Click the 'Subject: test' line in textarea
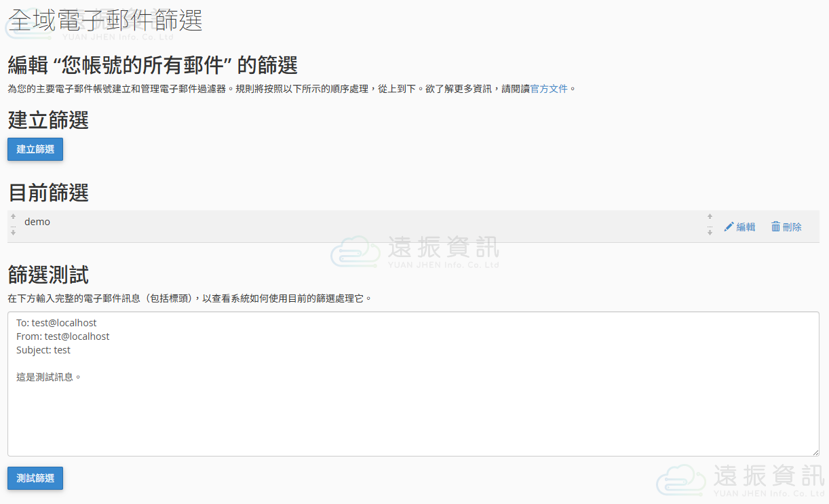Image resolution: width=829 pixels, height=504 pixels. point(43,350)
